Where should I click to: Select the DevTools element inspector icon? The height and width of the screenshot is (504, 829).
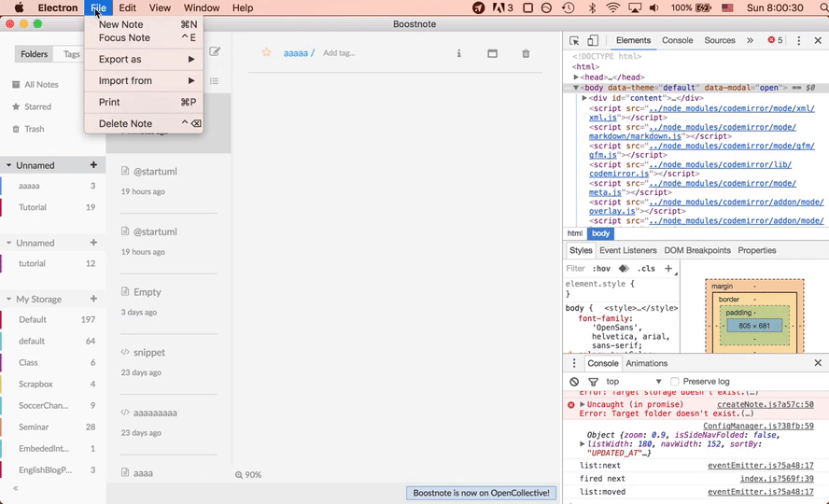tap(574, 41)
